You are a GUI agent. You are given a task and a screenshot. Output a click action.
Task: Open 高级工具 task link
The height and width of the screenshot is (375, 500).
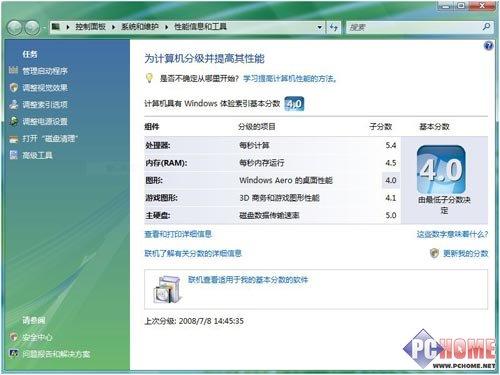[x=37, y=155]
